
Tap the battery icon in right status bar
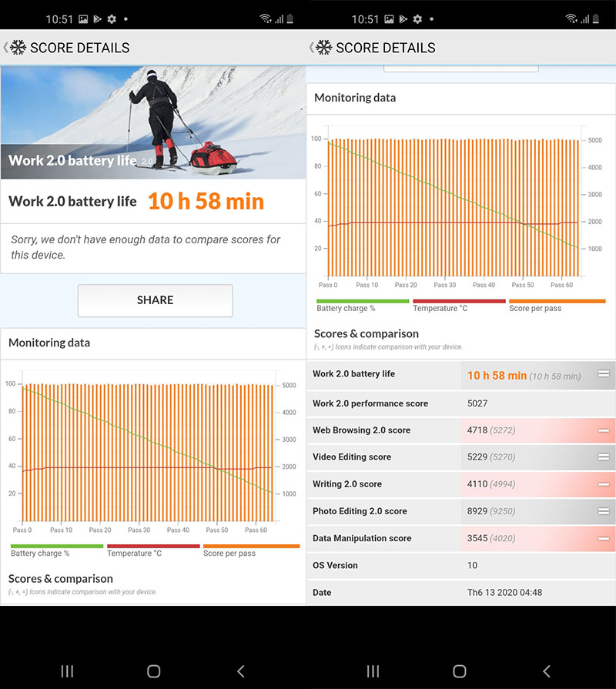[596, 18]
